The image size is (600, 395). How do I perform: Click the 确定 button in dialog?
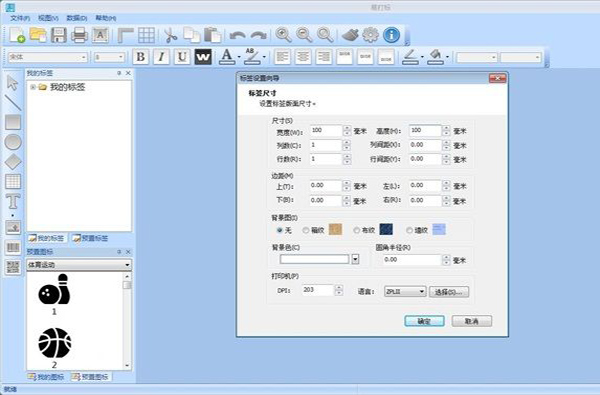point(424,321)
